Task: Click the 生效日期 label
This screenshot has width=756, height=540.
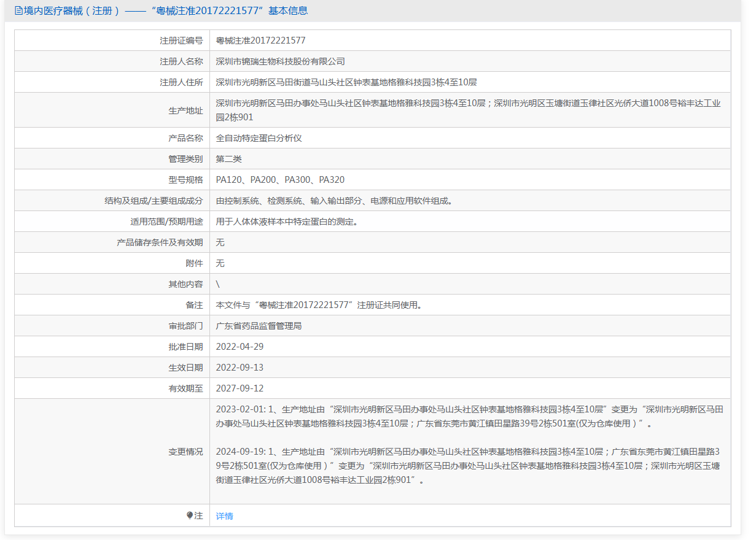Action: tap(185, 368)
